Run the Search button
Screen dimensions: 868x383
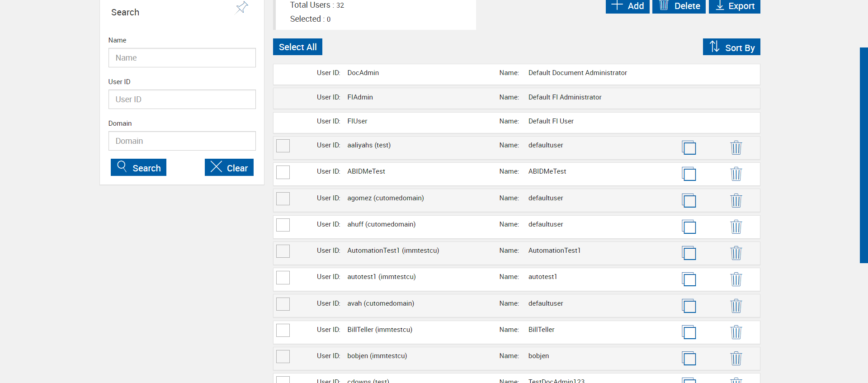[x=138, y=167]
